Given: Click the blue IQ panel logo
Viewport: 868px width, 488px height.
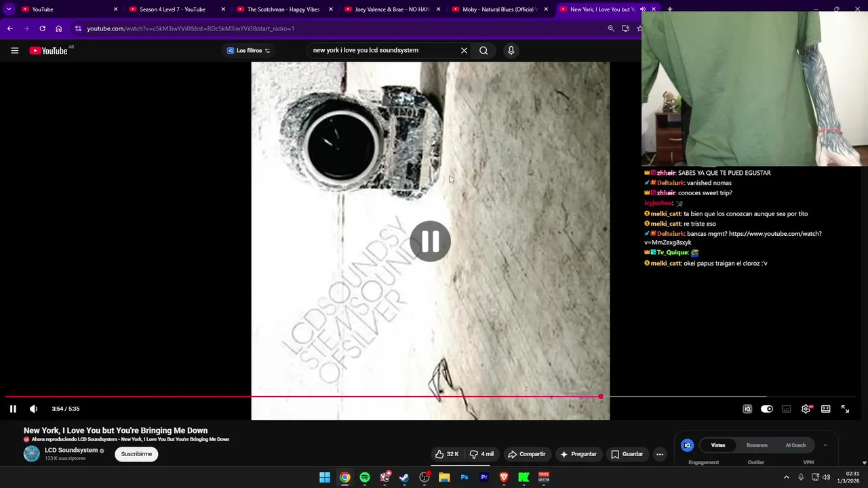Looking at the screenshot, I should pos(687,445).
